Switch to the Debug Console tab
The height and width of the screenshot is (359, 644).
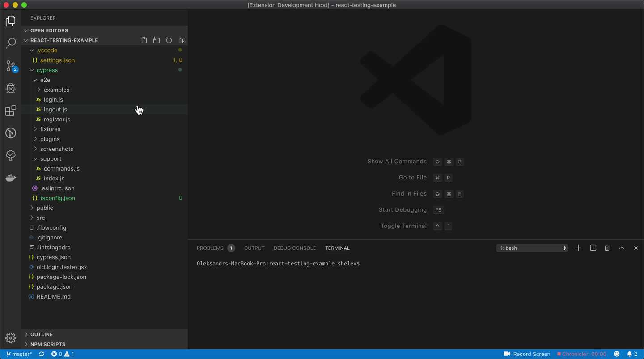(x=295, y=248)
